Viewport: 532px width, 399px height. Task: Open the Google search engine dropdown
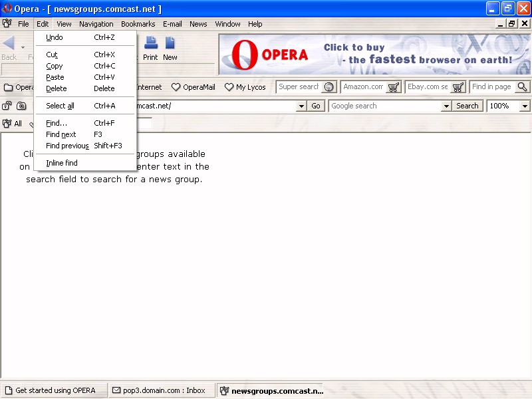click(x=446, y=106)
